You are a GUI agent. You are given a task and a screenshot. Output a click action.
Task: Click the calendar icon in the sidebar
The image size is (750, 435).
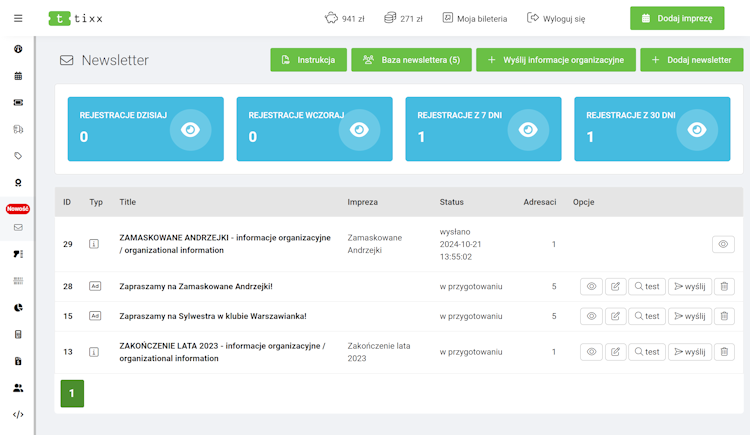coord(18,75)
